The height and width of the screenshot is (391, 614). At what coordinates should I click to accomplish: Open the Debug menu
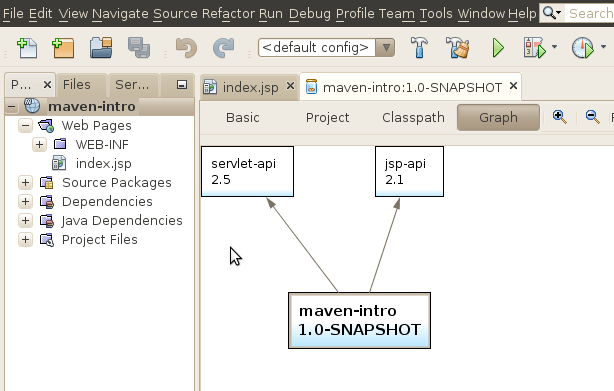click(x=310, y=13)
